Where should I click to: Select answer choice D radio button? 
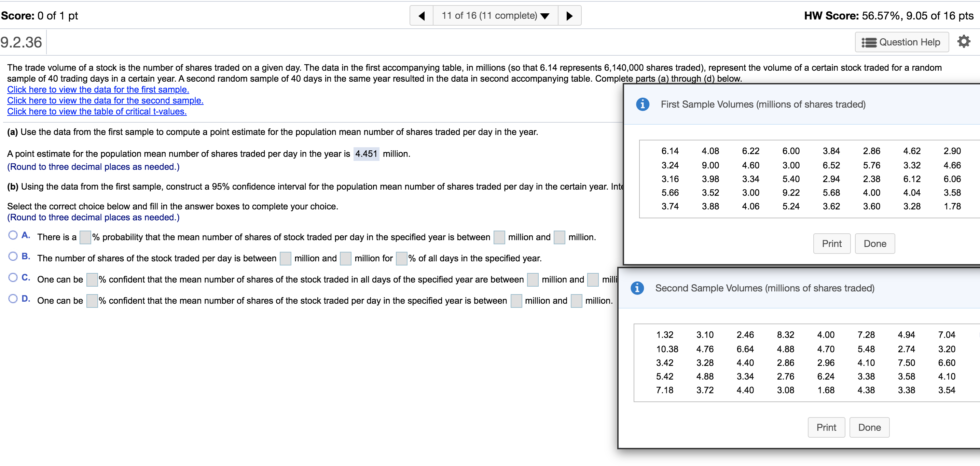point(13,299)
